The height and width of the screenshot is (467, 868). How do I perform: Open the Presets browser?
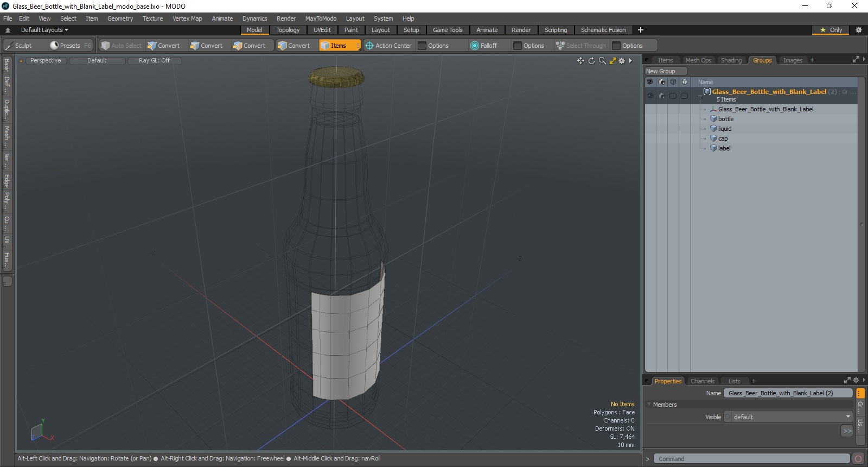[x=71, y=46]
